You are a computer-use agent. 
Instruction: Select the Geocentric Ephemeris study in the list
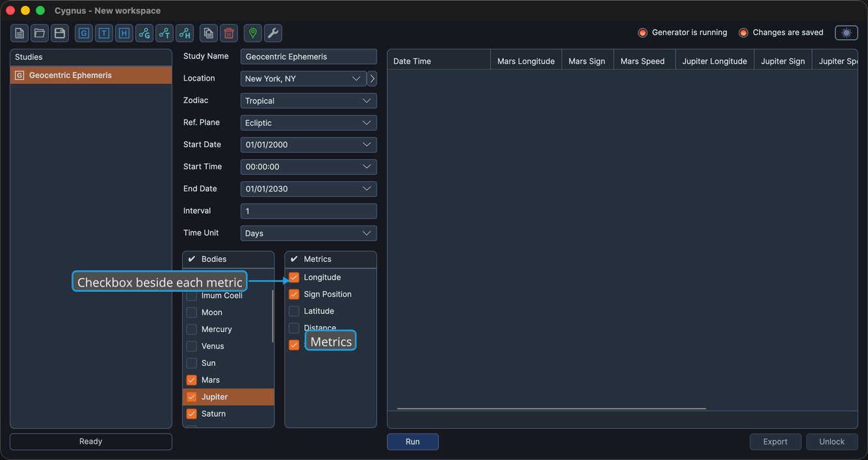[x=91, y=75]
